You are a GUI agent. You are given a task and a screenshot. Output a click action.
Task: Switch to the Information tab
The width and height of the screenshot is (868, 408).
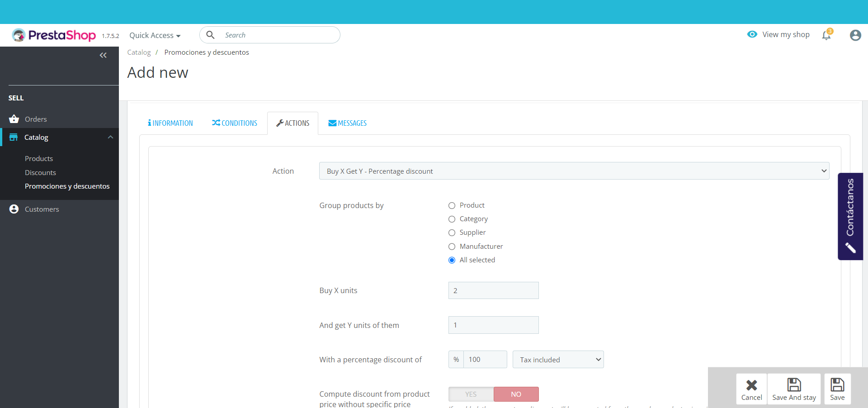pos(170,123)
